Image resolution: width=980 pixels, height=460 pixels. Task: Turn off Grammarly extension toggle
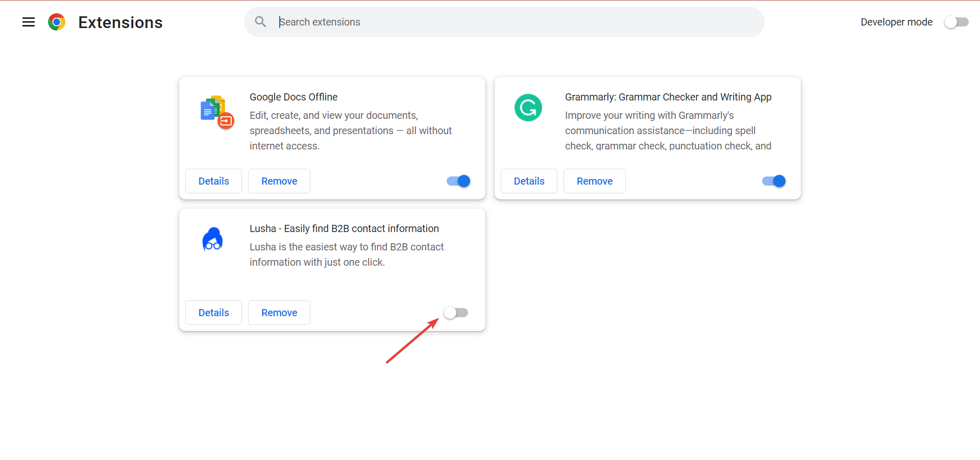pos(774,181)
